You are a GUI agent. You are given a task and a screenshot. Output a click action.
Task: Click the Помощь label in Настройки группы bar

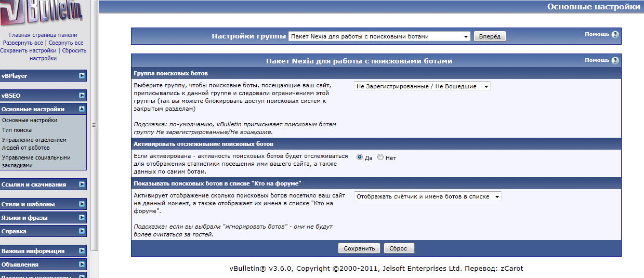coord(597,34)
